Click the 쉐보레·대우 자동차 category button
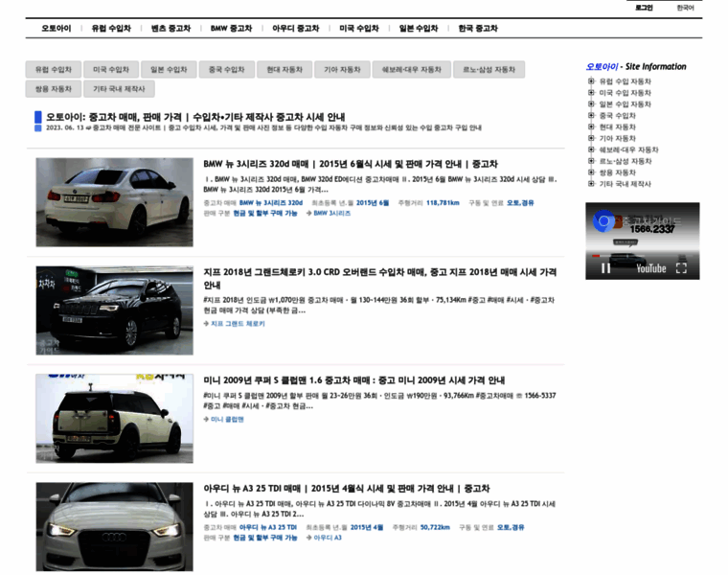The width and height of the screenshot is (728, 575). click(411, 70)
